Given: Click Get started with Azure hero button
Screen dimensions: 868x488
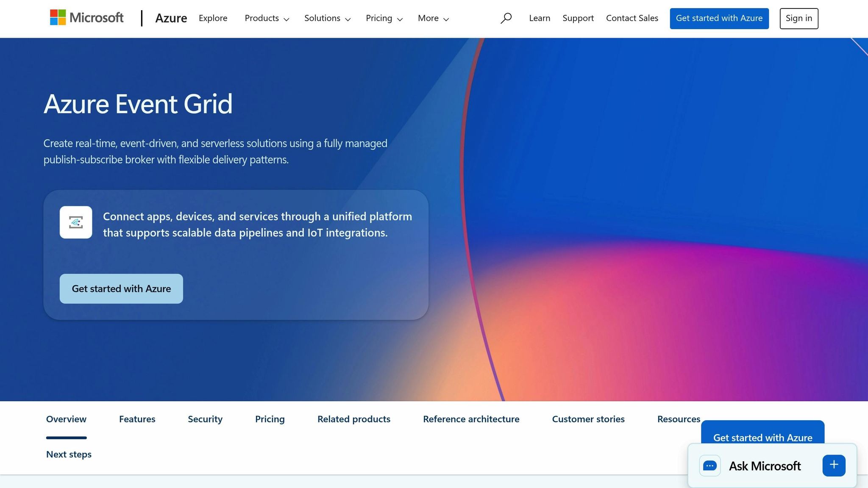Looking at the screenshot, I should tap(121, 288).
